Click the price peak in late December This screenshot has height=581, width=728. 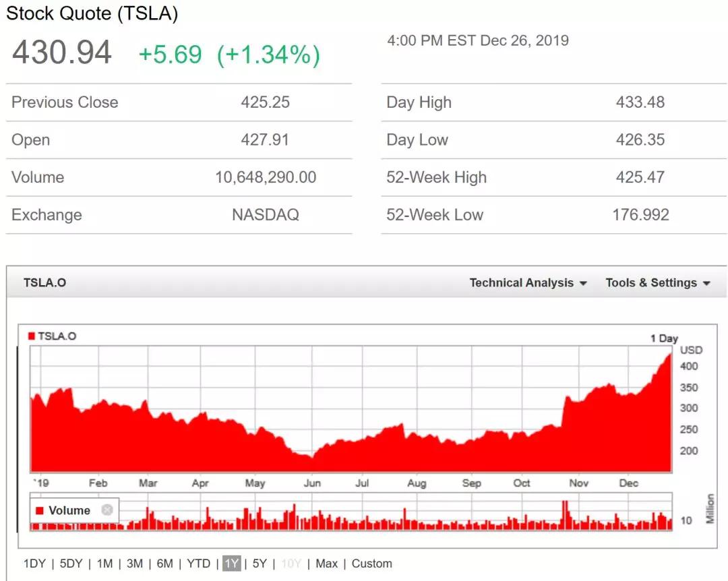[x=669, y=355]
